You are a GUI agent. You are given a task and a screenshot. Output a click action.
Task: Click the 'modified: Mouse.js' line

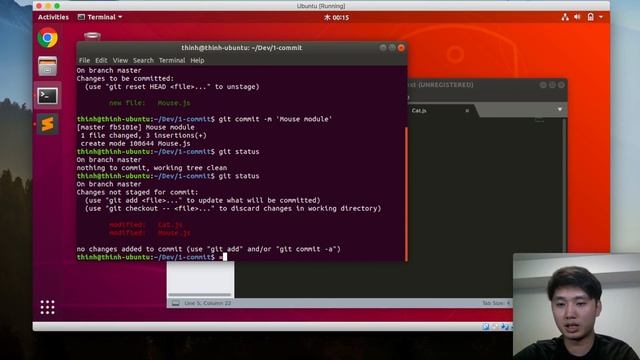(150, 233)
